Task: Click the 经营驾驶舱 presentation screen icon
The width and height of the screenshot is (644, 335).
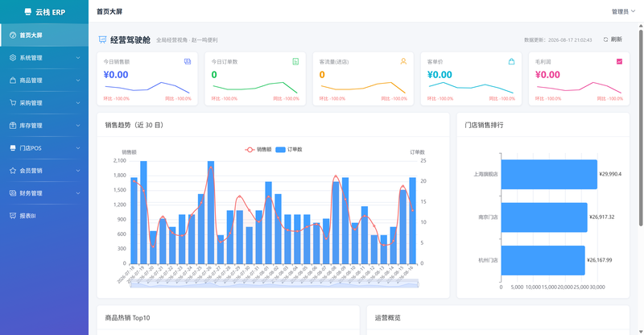Action: coord(103,40)
